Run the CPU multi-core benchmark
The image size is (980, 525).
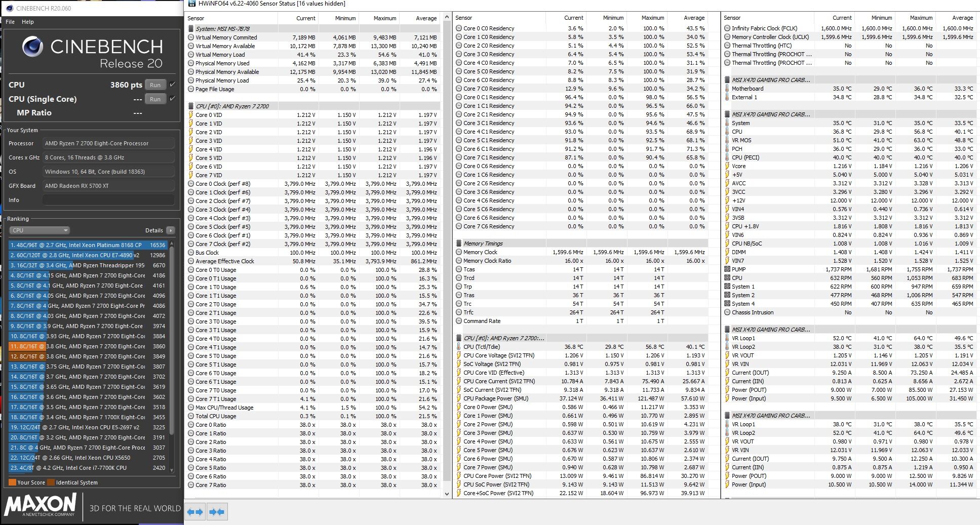pyautogui.click(x=155, y=85)
